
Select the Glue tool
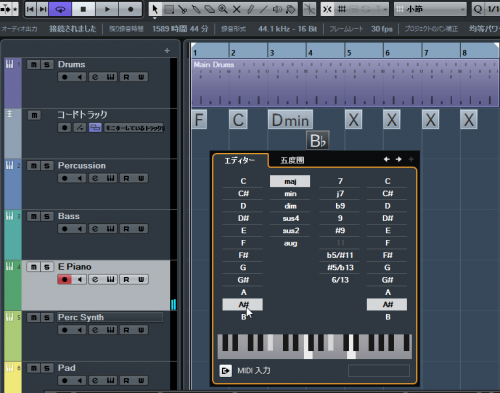pyautogui.click(x=196, y=9)
